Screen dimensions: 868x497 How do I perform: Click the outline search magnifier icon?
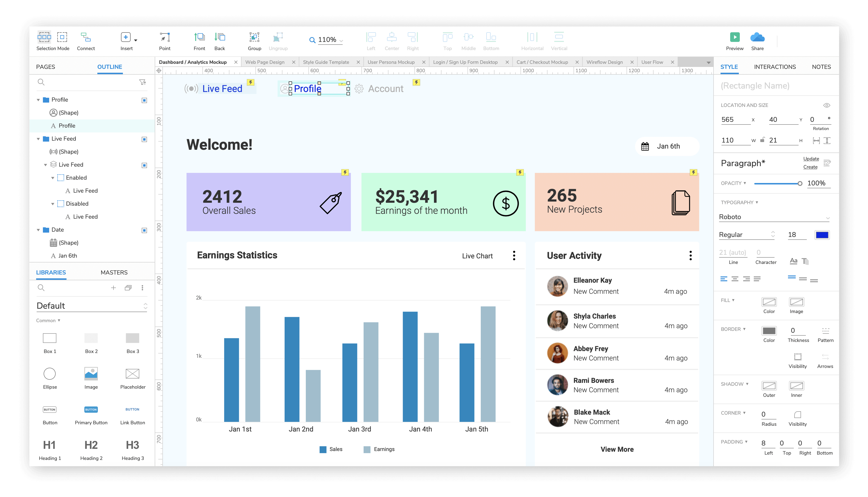41,82
